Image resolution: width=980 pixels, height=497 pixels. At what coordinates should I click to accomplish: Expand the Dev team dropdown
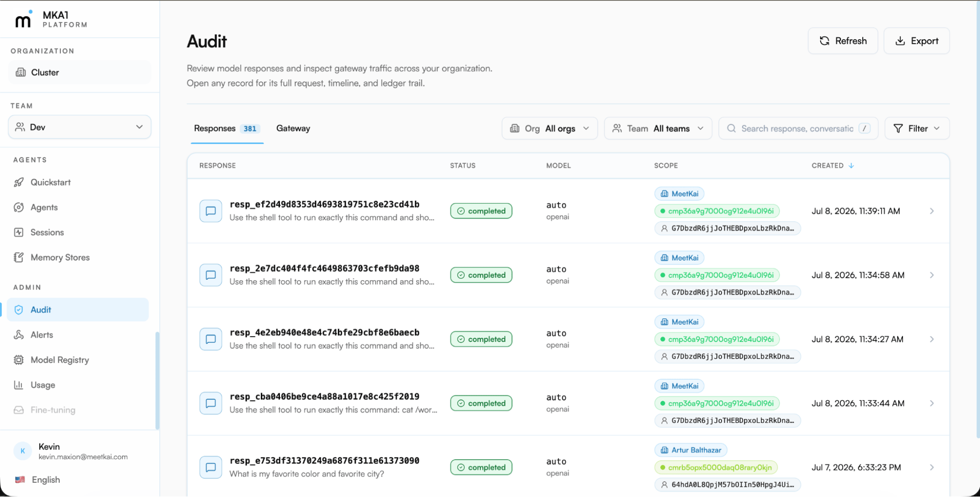click(79, 127)
